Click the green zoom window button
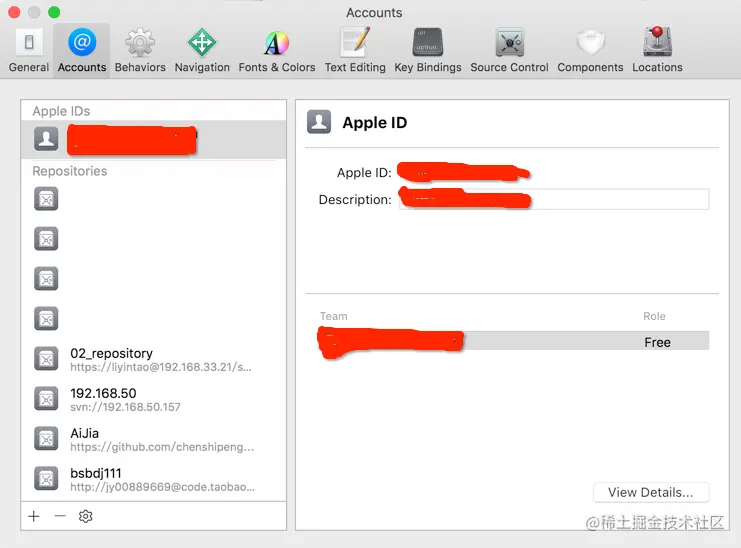This screenshot has width=741, height=548. pyautogui.click(x=54, y=12)
